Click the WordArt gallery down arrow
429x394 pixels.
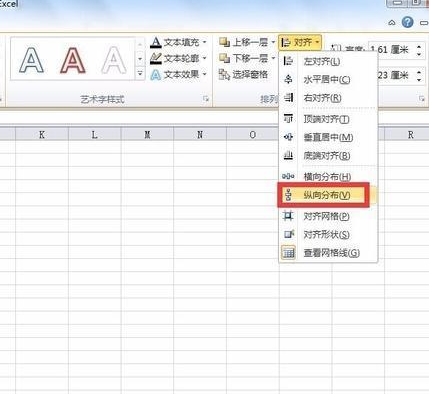140,59
